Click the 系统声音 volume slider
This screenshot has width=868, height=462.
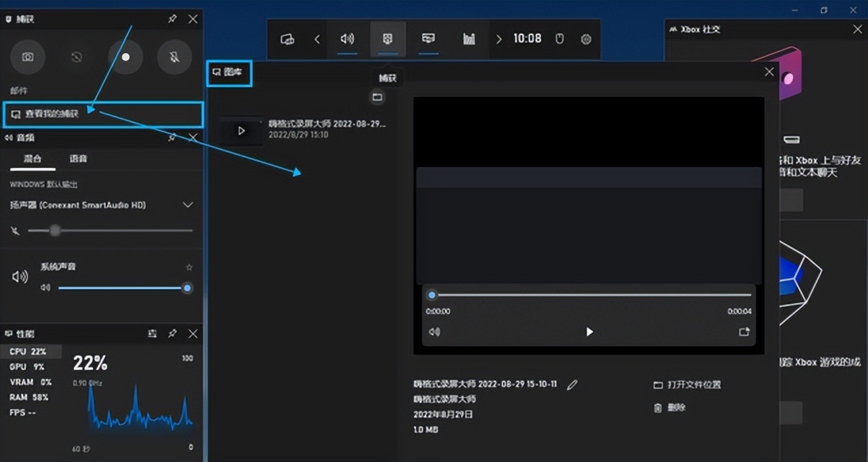pos(122,288)
